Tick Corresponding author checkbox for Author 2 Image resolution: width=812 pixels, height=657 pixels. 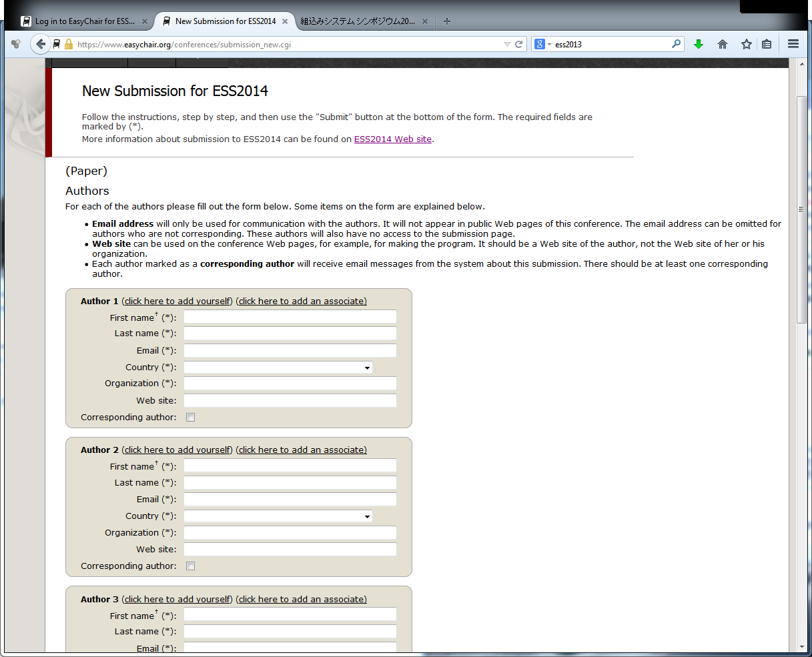click(191, 566)
